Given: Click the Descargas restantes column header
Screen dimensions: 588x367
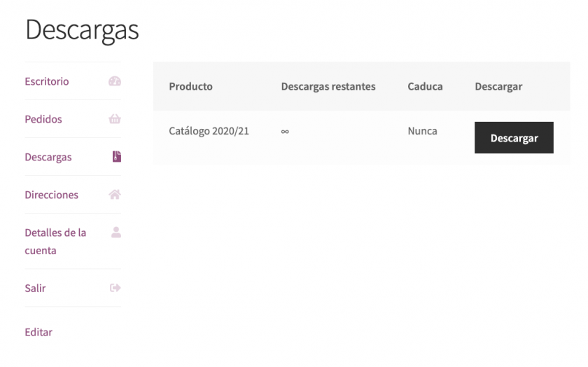Looking at the screenshot, I should [328, 87].
